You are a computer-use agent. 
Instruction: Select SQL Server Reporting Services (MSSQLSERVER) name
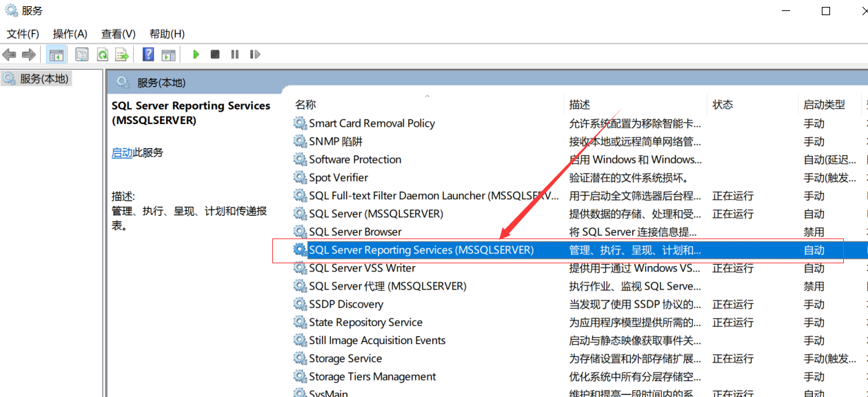click(x=421, y=250)
